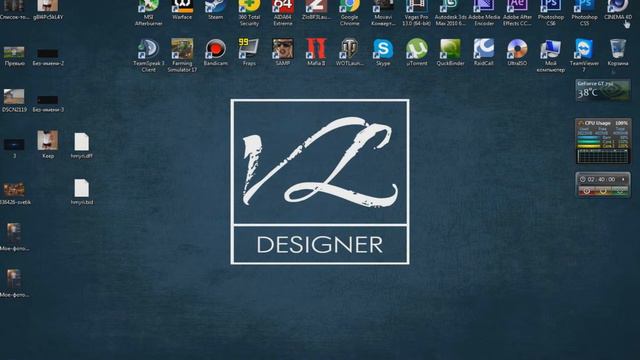Image resolution: width=640 pixels, height=360 pixels.
Task: Select the DSCN2119 photo file
Action: click(14, 100)
